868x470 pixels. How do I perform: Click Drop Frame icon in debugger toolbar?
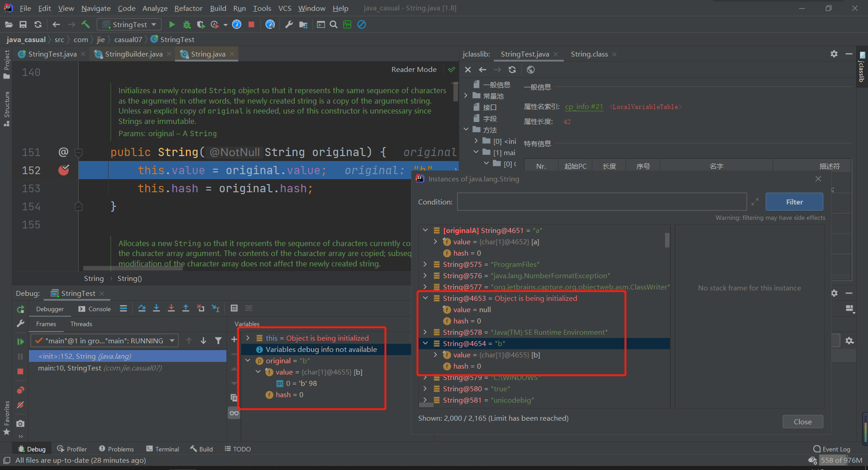pos(201,309)
